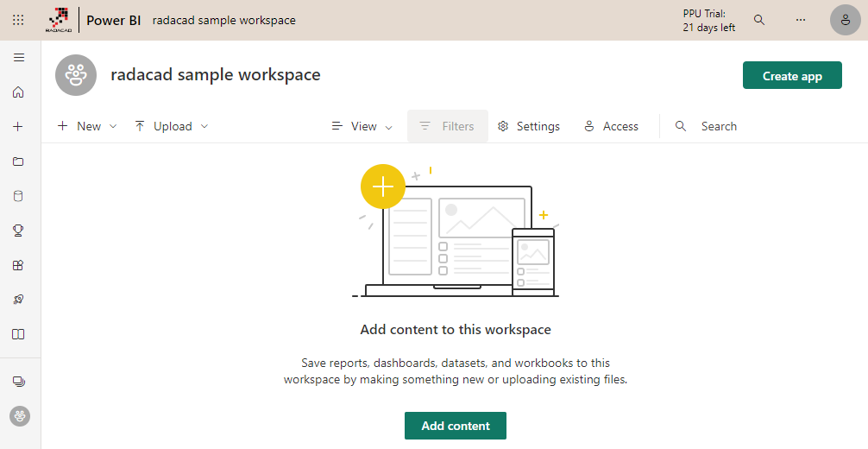The image size is (868, 449).
Task: Open Metrics trophy icon in sidebar
Action: pyautogui.click(x=18, y=231)
